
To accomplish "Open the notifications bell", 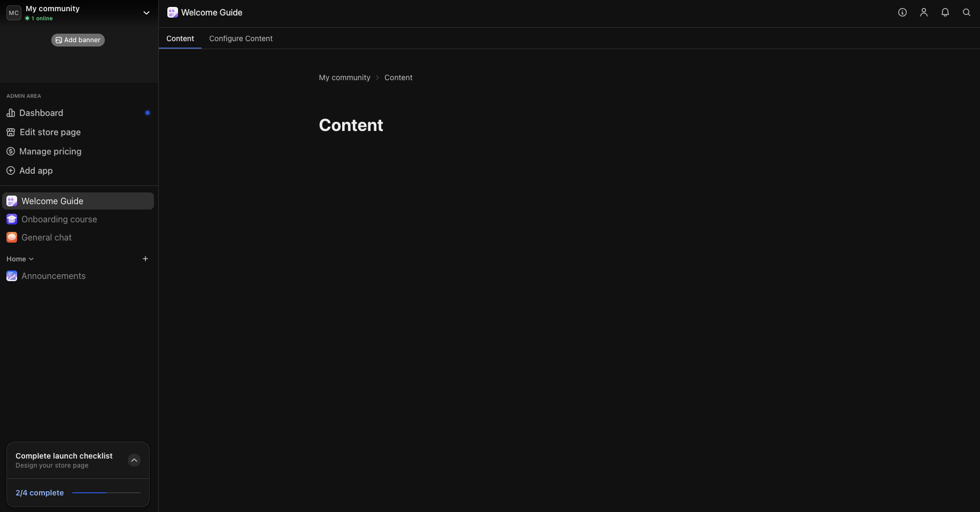I will [x=945, y=12].
